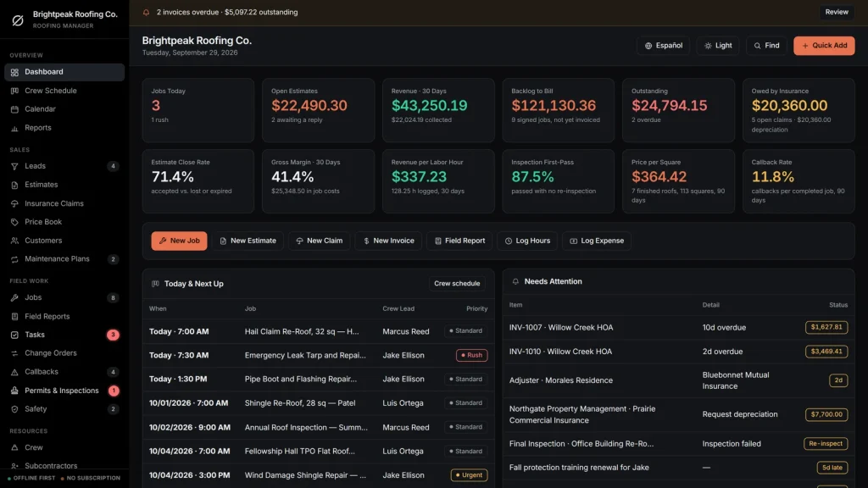Go to Crew Schedule in sidebar
The image size is (868, 488).
click(64, 91)
